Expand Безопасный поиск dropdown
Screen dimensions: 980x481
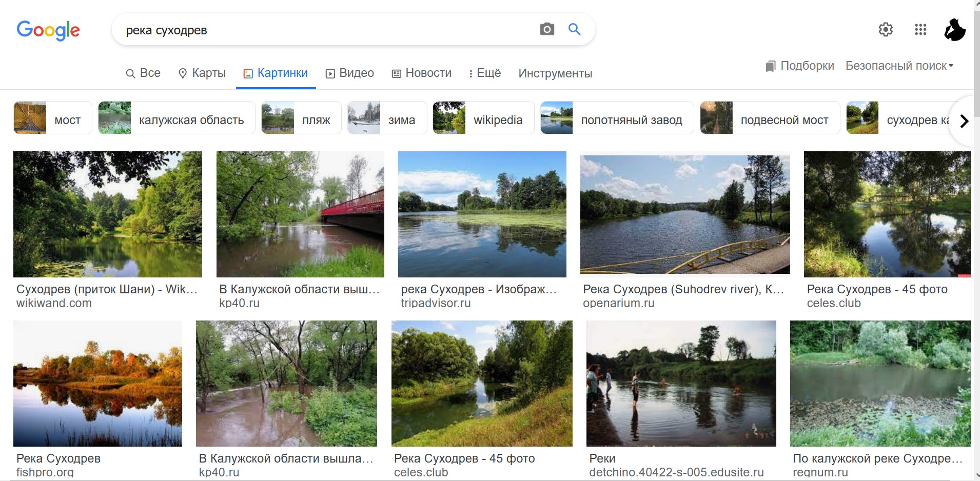coord(899,66)
